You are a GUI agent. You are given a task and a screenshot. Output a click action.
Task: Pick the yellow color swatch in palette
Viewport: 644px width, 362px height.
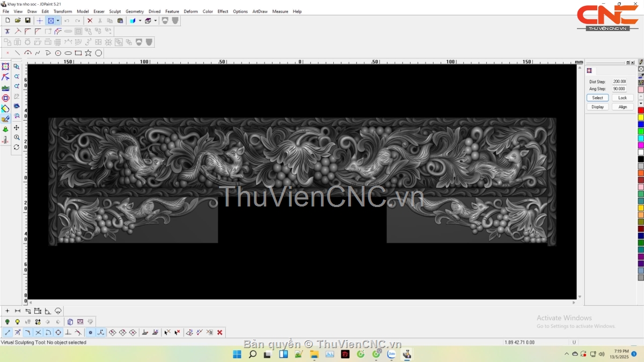click(641, 117)
